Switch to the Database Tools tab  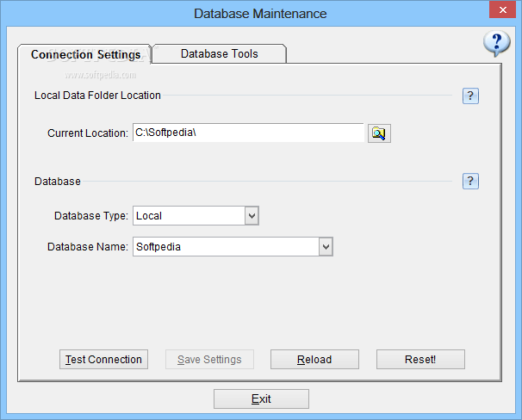point(219,53)
